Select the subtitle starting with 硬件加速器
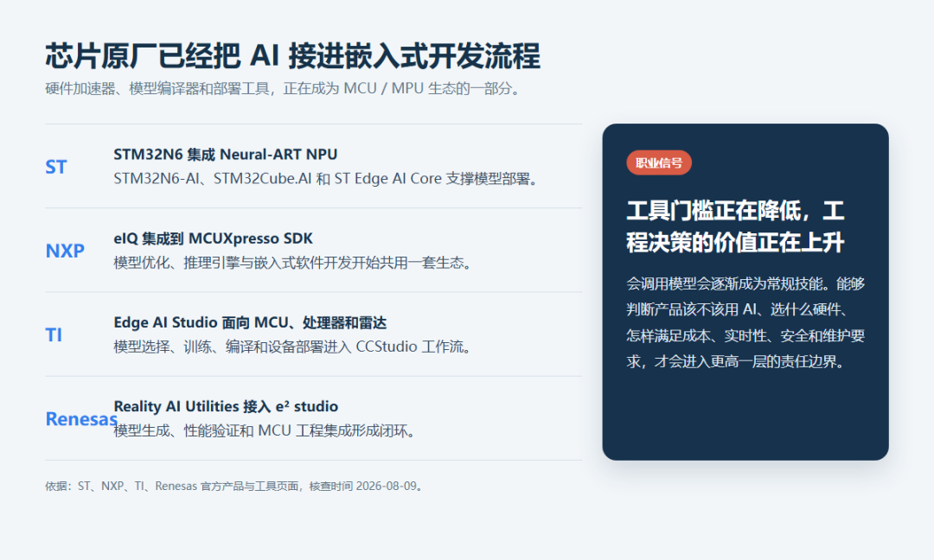 284,89
